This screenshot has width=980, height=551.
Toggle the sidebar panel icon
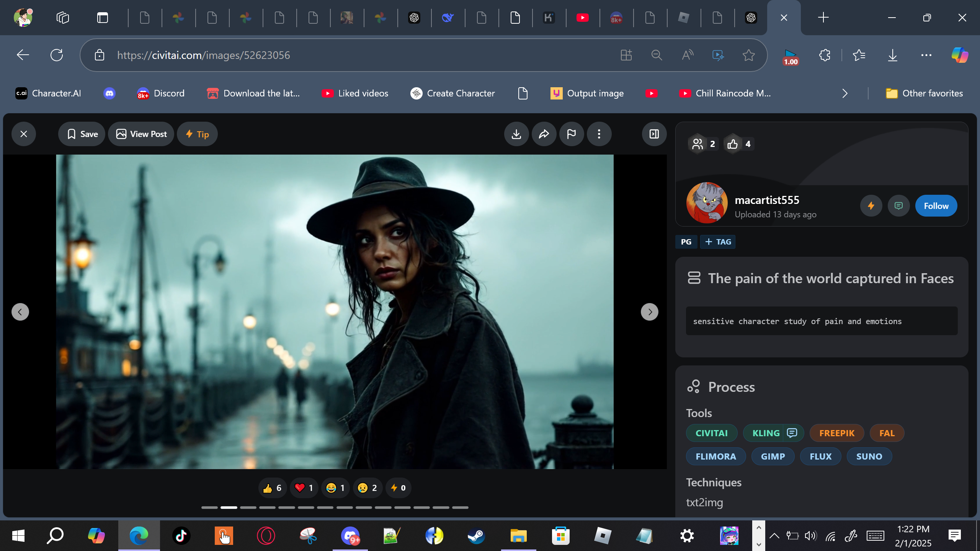tap(654, 134)
